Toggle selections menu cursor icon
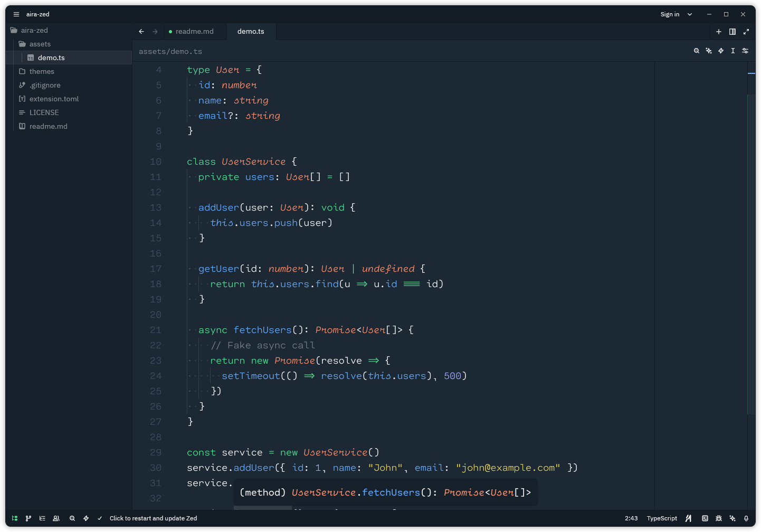Screen dimensions: 761x532 click(x=733, y=51)
